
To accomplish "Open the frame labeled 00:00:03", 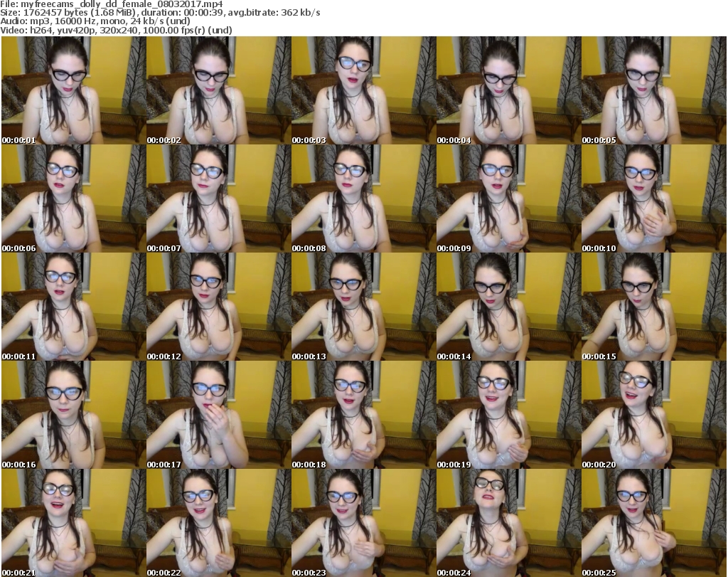I will coord(363,90).
